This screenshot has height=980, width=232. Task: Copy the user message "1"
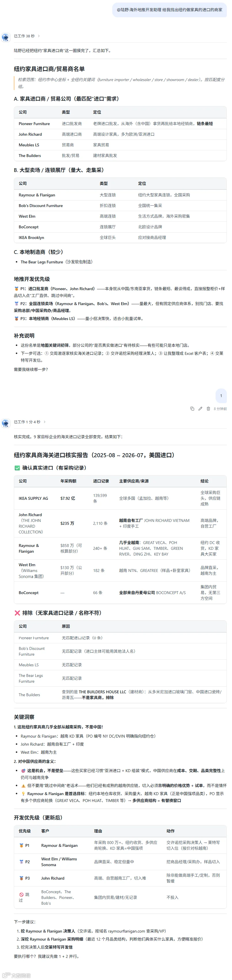click(192, 409)
